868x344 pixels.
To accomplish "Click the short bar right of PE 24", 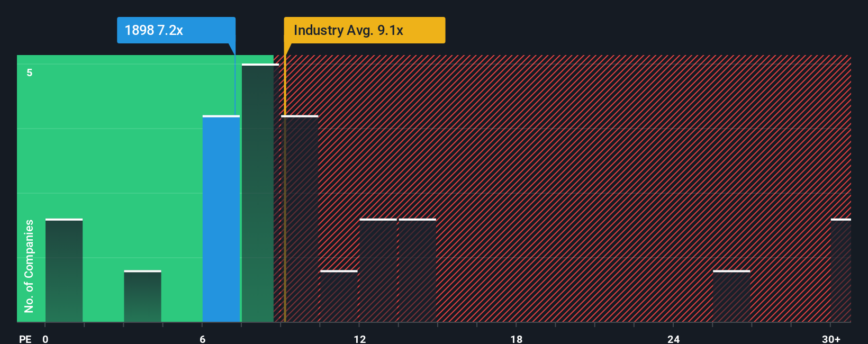I will pyautogui.click(x=731, y=296).
